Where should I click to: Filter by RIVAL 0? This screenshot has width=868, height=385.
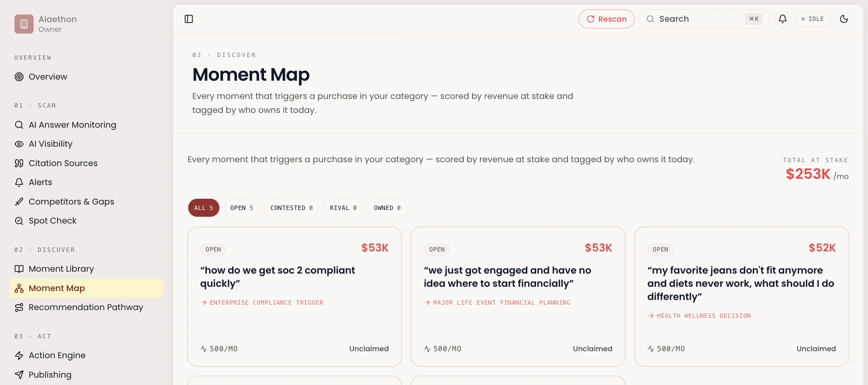click(343, 208)
